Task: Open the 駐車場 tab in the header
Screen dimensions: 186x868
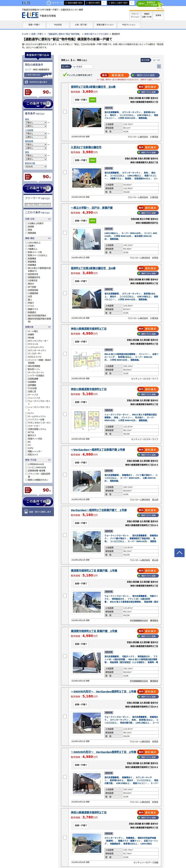Action: [x=158, y=15]
